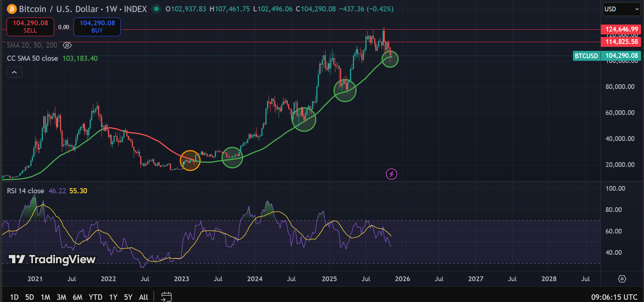
Task: Click the TradingView logo
Action: (52, 259)
